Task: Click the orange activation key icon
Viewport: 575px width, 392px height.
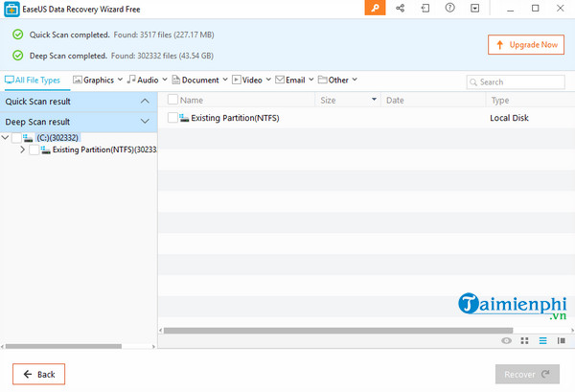Action: [x=375, y=8]
